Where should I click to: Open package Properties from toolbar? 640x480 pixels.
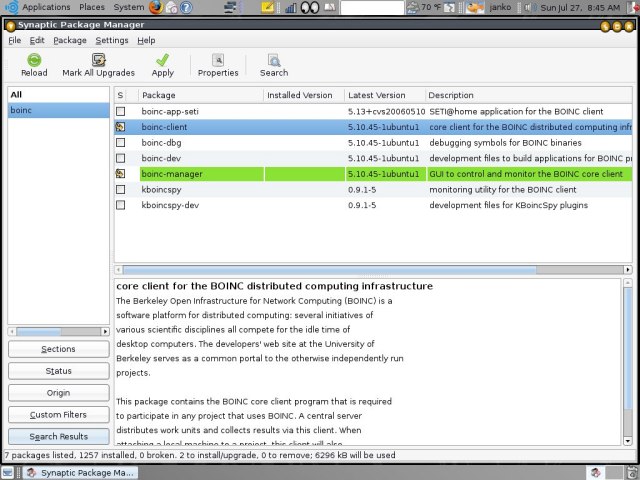click(218, 60)
